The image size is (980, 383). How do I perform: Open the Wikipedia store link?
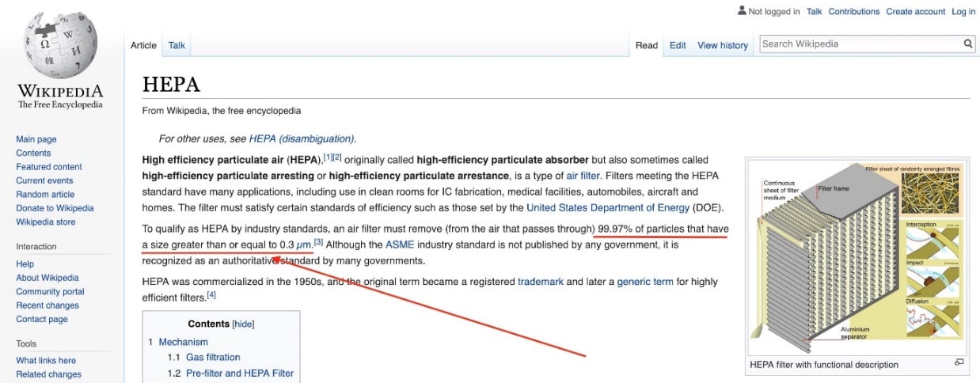(x=46, y=222)
